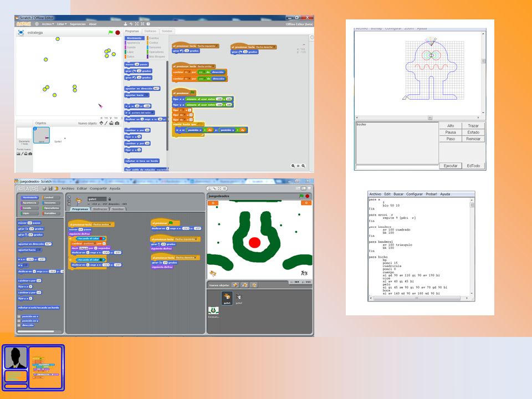Pick the green swatch in 'tocando el color' block

(x=101, y=260)
